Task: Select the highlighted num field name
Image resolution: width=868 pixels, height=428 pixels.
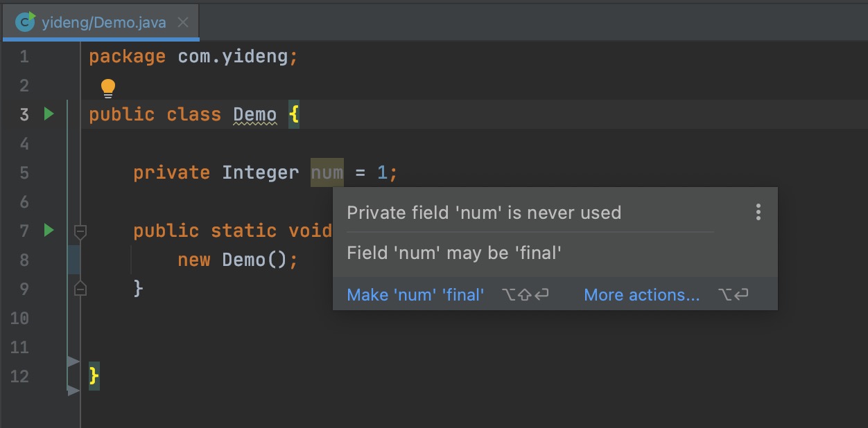Action: click(x=327, y=172)
